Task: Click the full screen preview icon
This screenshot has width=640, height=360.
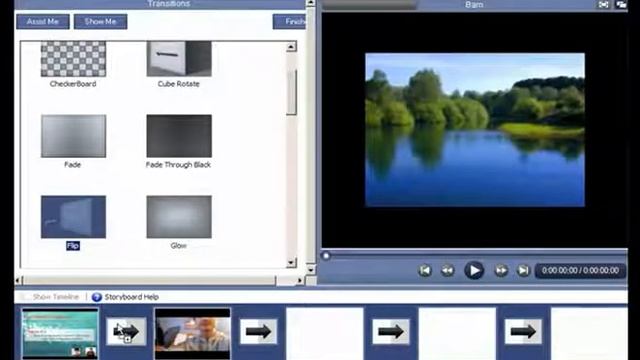Action: pyautogui.click(x=604, y=4)
